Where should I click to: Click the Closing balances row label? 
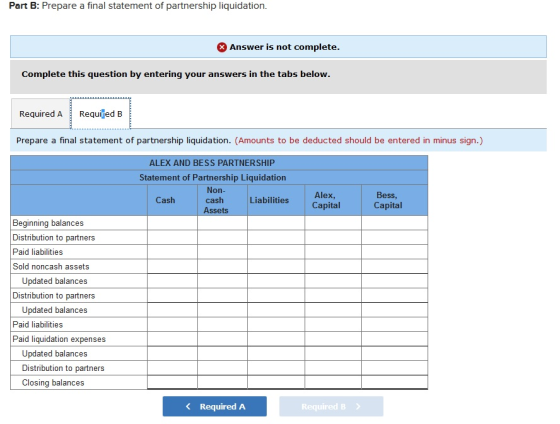(53, 383)
